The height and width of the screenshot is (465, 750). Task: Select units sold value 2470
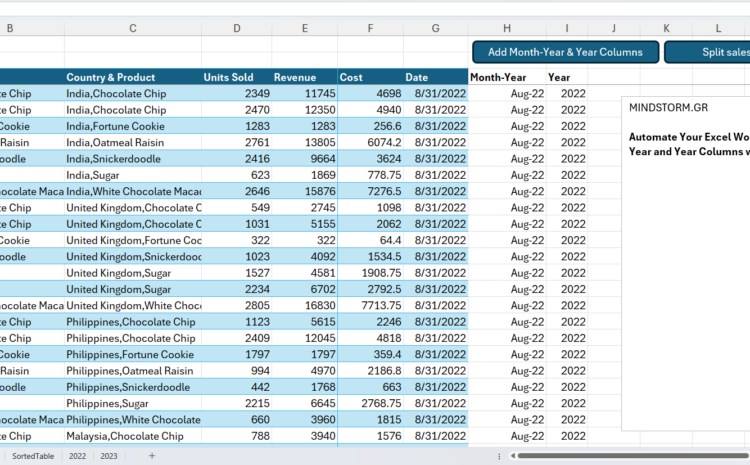[x=237, y=110]
